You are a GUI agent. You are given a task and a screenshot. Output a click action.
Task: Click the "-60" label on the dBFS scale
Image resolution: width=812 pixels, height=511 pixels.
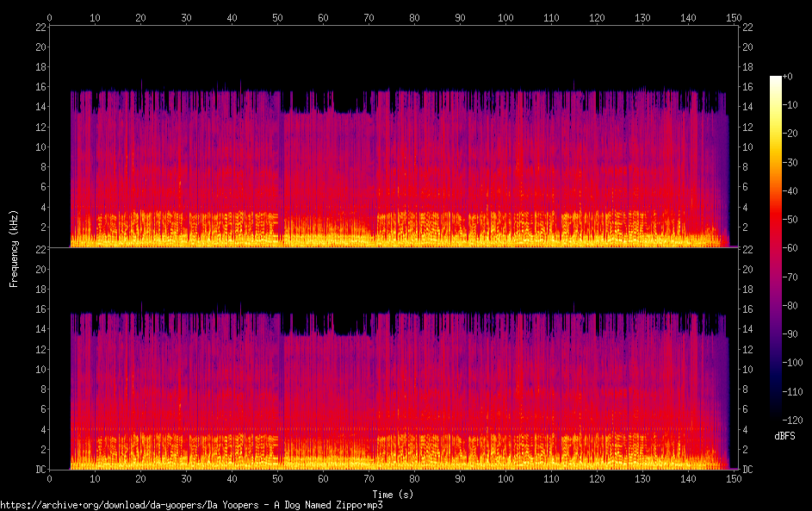pos(789,248)
